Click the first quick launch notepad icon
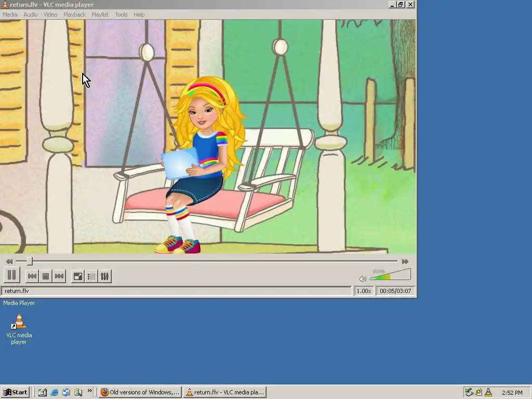This screenshot has width=532, height=399. tap(43, 392)
